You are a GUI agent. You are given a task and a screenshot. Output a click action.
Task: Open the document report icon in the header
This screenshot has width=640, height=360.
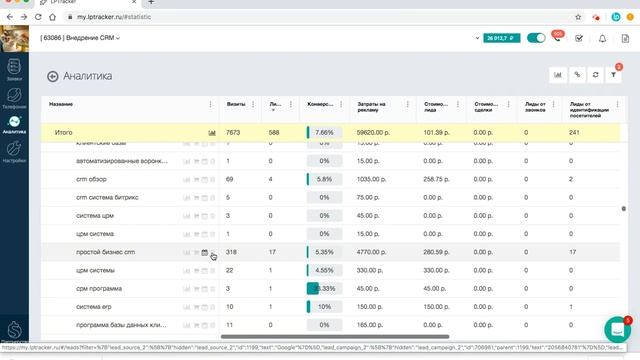[625, 38]
